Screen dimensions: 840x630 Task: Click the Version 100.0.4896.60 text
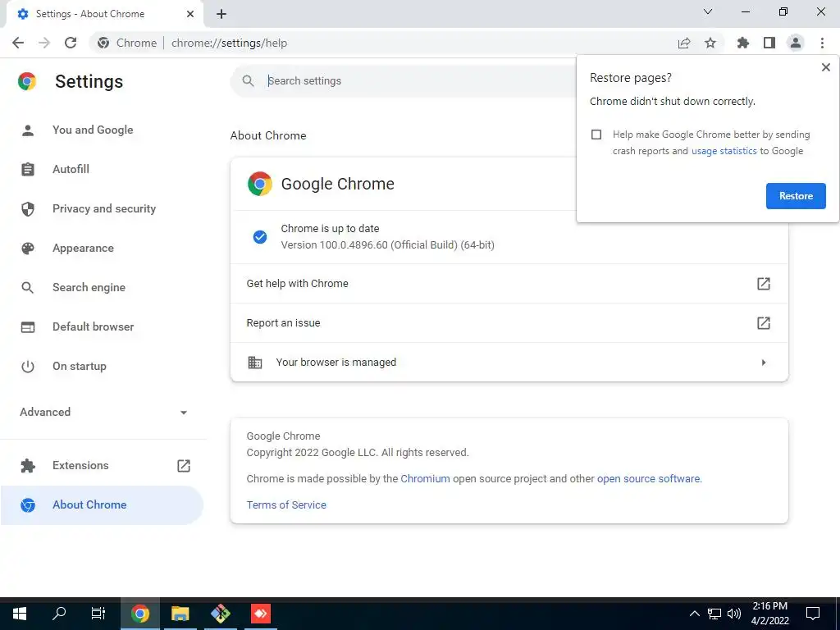pyautogui.click(x=387, y=245)
